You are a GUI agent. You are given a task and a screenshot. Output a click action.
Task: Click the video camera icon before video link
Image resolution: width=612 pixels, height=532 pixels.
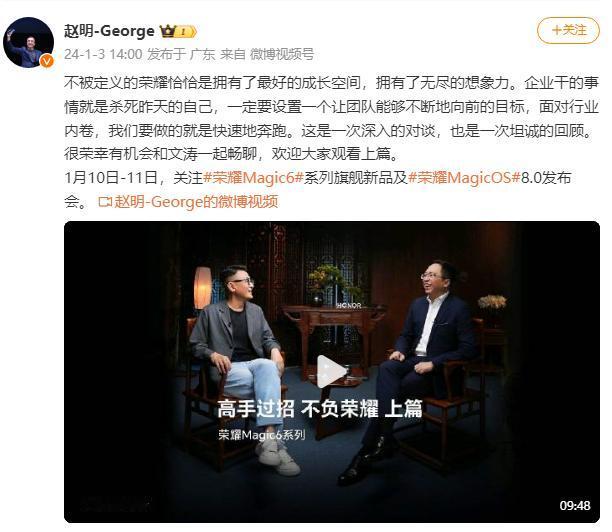[x=105, y=202]
